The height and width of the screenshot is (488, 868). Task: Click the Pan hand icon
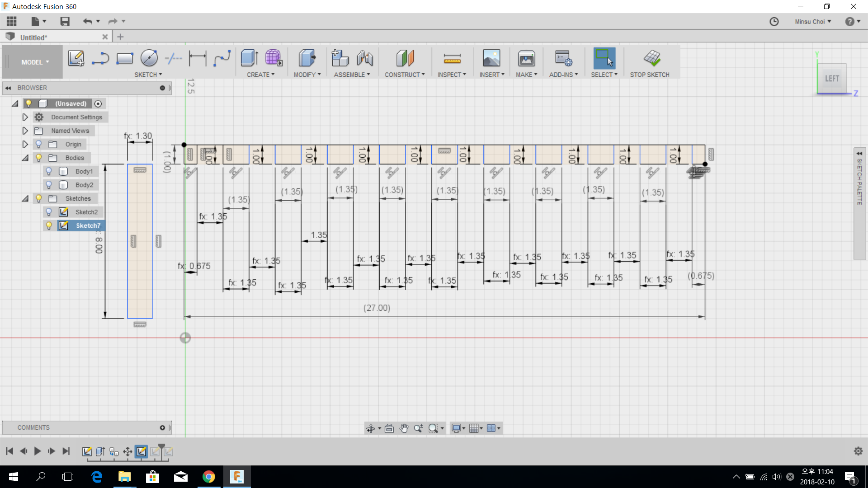[404, 428]
